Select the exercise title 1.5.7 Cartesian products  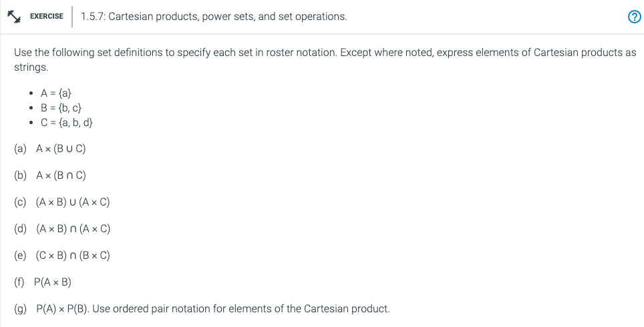214,17
